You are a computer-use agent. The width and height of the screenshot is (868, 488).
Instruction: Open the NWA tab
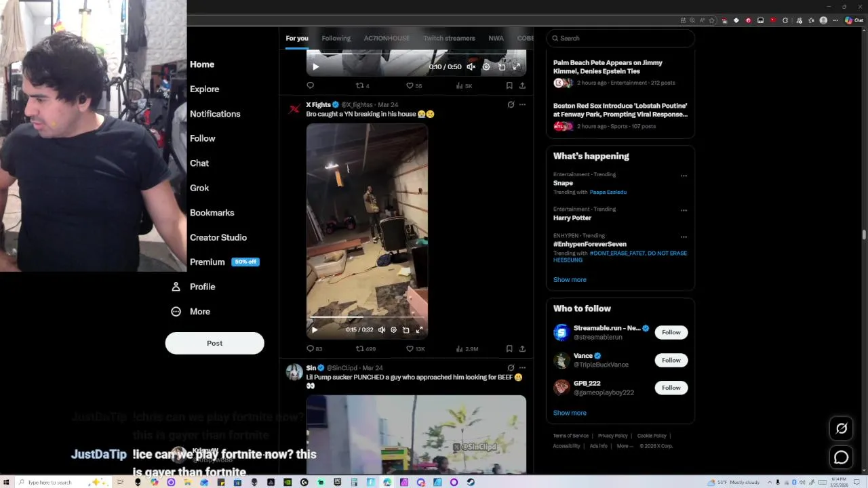[496, 38]
